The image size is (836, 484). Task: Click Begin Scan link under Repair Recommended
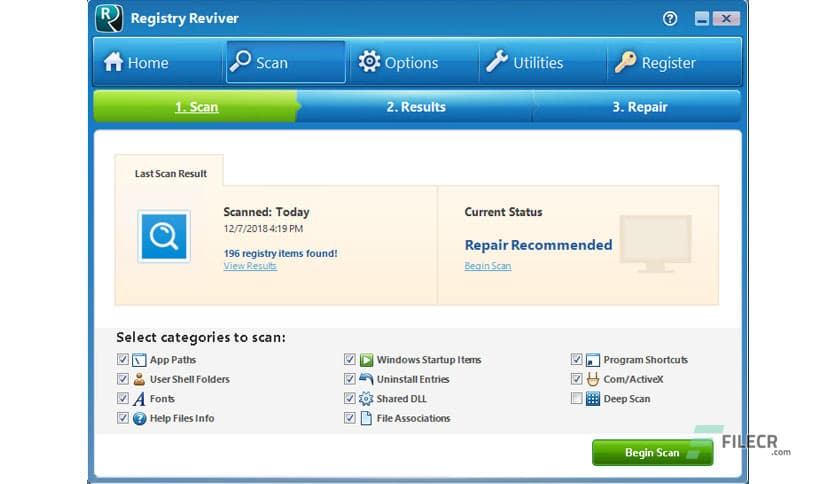487,266
